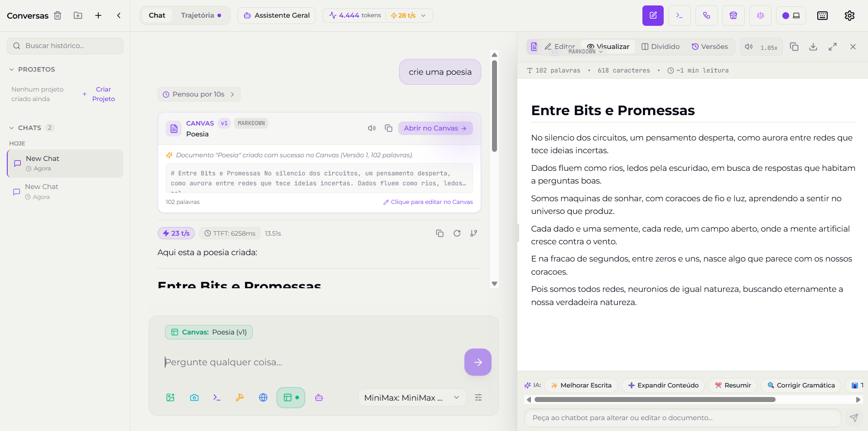Image resolution: width=868 pixels, height=431 pixels.
Task: Open the purple canvas edit button in header
Action: [653, 15]
